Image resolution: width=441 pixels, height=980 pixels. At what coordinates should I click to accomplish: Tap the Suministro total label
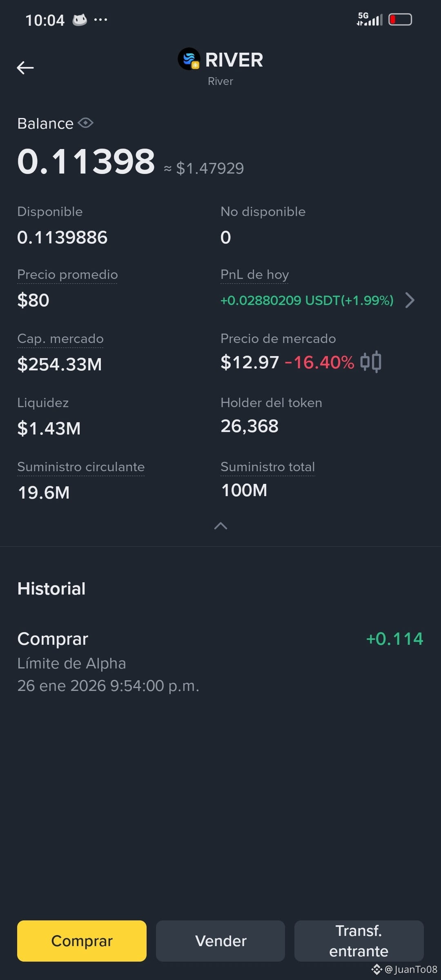click(x=268, y=467)
